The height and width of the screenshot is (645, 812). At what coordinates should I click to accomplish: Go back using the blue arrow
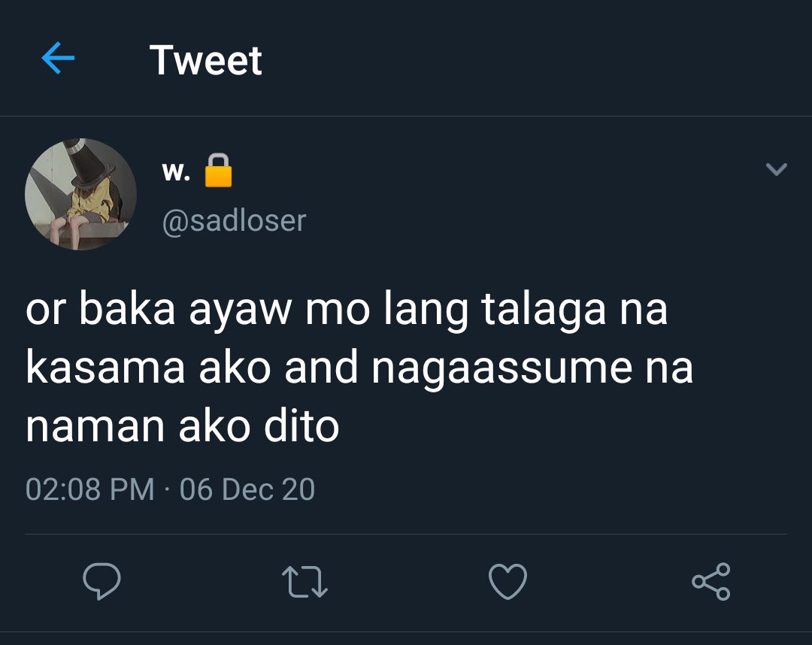[x=58, y=58]
